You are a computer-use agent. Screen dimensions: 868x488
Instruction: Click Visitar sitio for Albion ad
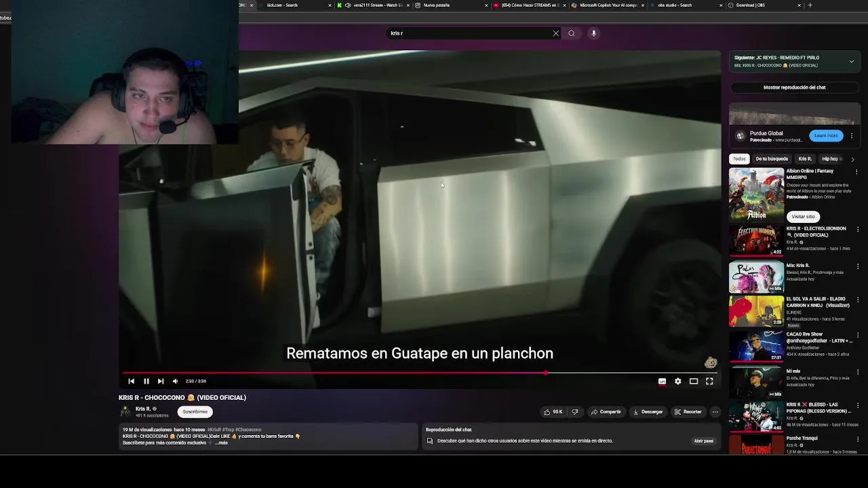(803, 216)
